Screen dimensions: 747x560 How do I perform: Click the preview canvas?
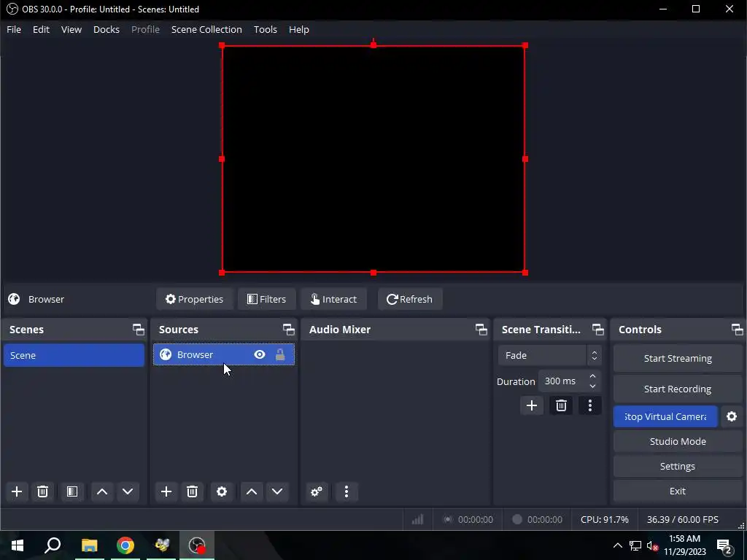click(373, 159)
